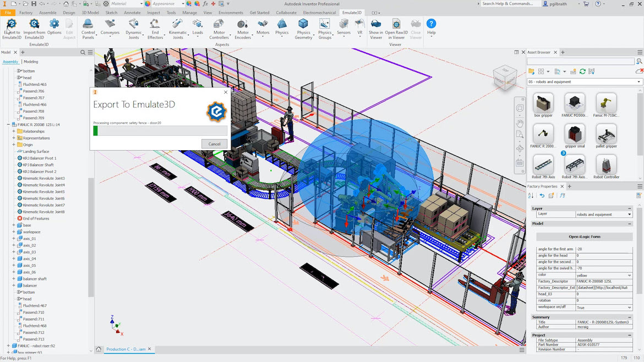Open the Conveyors tool
The image size is (644, 362).
[x=110, y=25]
